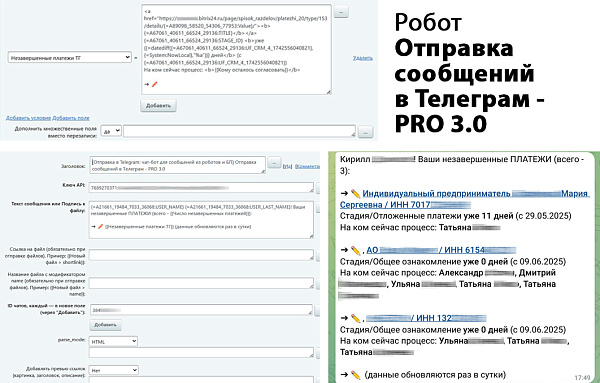Click the input next to 'Дополнить множественные поля'

click(239, 131)
